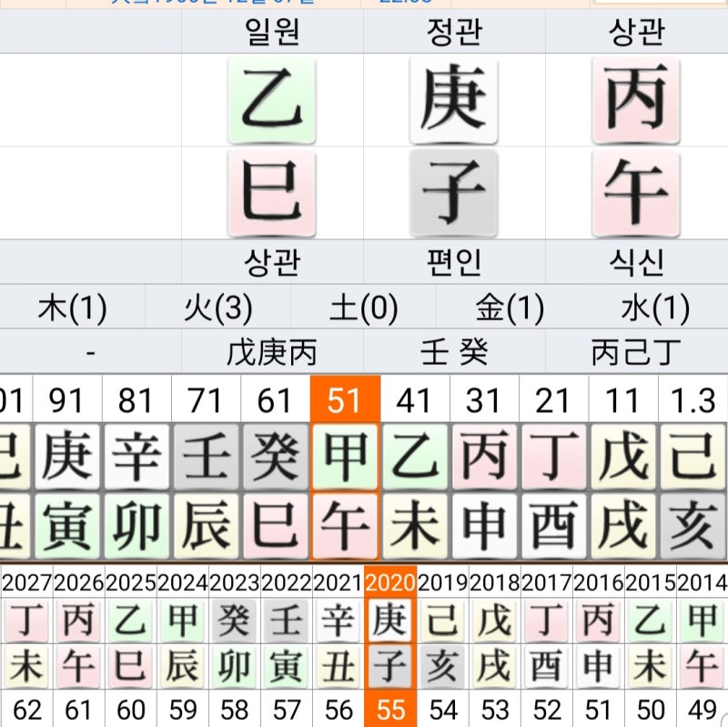Select the 1.3 daeun period number
The height and width of the screenshot is (727, 728).
(693, 399)
